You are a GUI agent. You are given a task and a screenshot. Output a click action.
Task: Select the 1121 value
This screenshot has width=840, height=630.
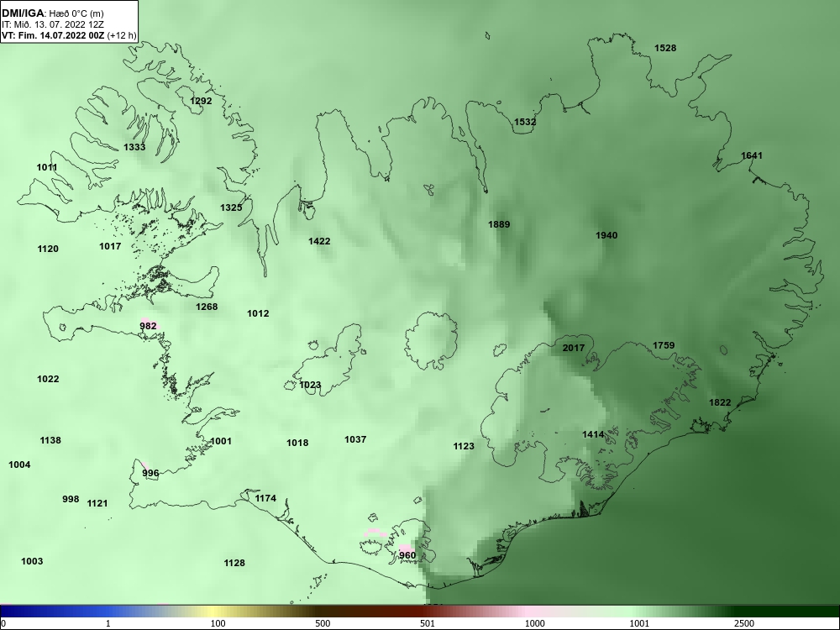pos(97,503)
